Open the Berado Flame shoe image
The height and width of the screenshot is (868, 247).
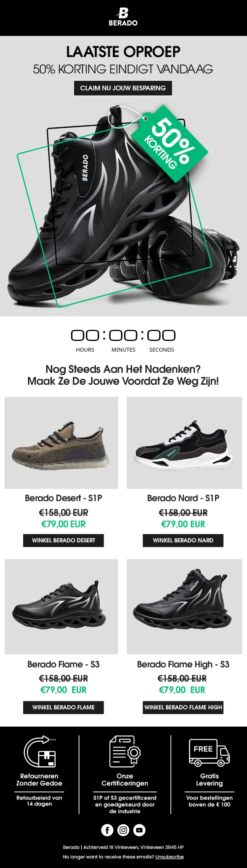[61, 606]
